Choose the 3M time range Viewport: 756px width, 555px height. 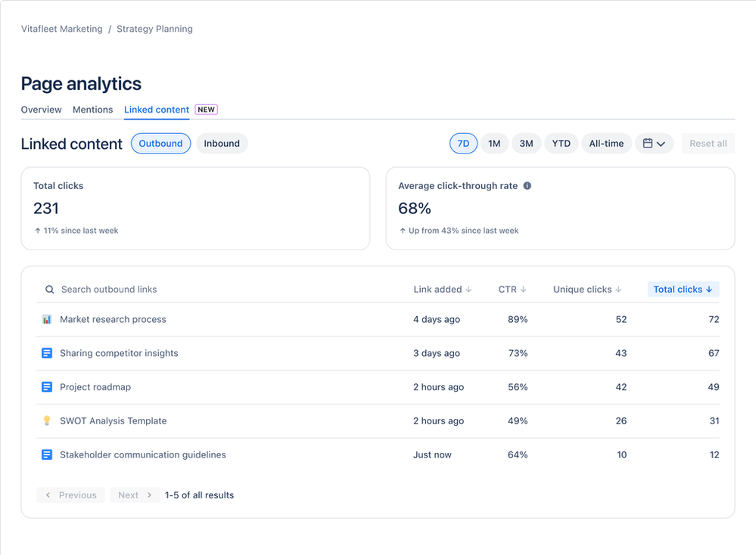tap(526, 144)
